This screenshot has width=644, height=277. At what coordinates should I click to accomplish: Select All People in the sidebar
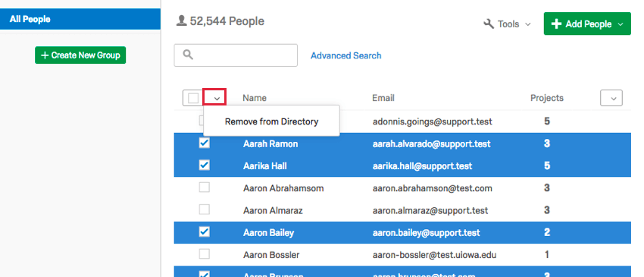(80, 19)
